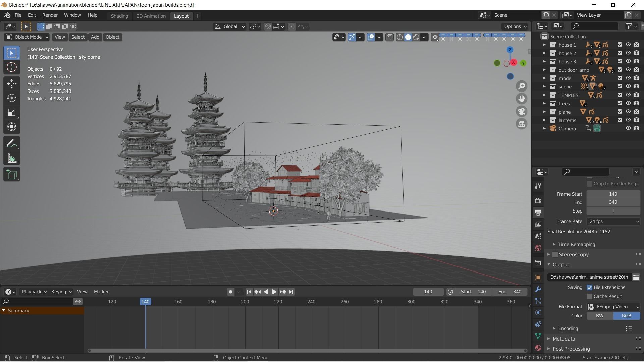Screen dimensions: 644x362
Task: Exclude house 2 collection via checkbox
Action: point(620,53)
